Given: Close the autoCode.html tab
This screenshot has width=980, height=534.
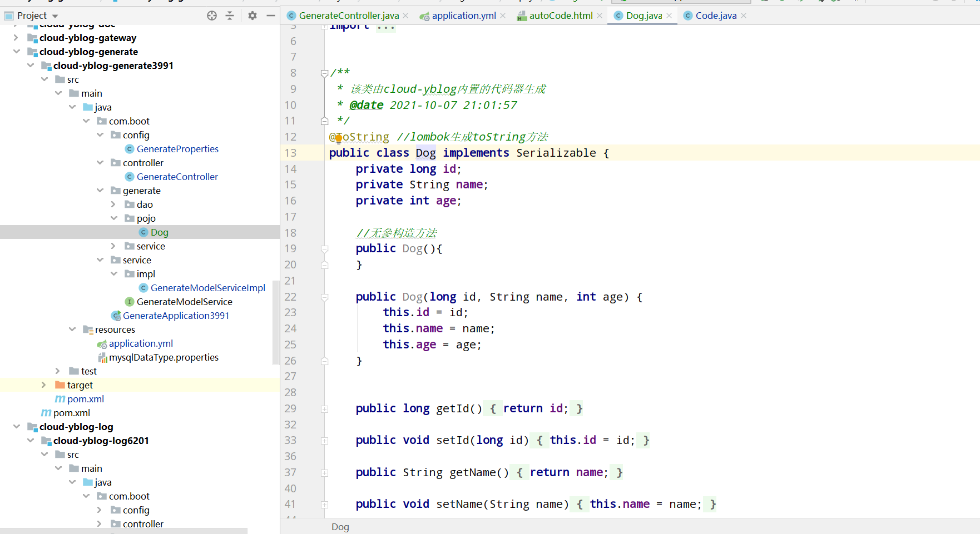Looking at the screenshot, I should 600,16.
